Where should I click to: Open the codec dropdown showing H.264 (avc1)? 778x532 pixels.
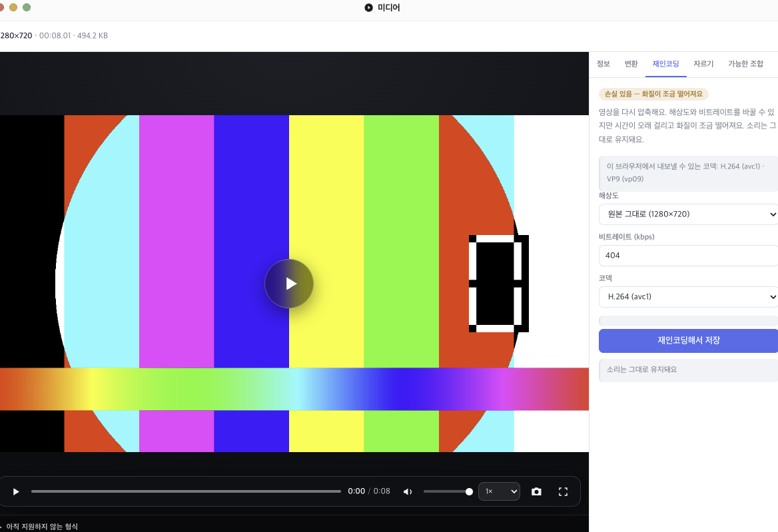pos(688,296)
